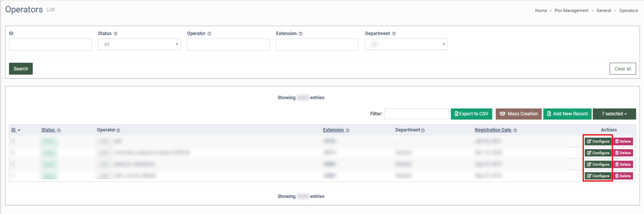Go to Pbx Management breadcrumb

pos(571,11)
